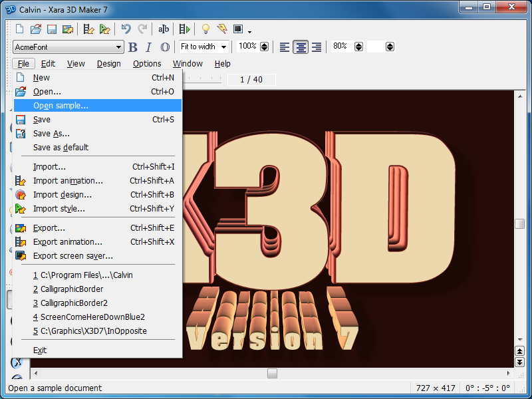Click the horizontal scrollbar right arrow
This screenshot has height=399, width=532.
click(508, 373)
